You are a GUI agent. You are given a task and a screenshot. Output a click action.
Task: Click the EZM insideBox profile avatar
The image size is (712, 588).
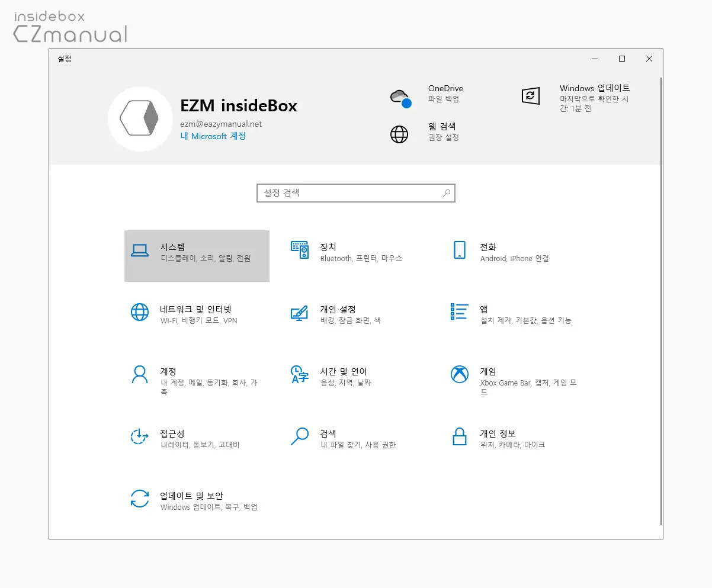pos(140,118)
